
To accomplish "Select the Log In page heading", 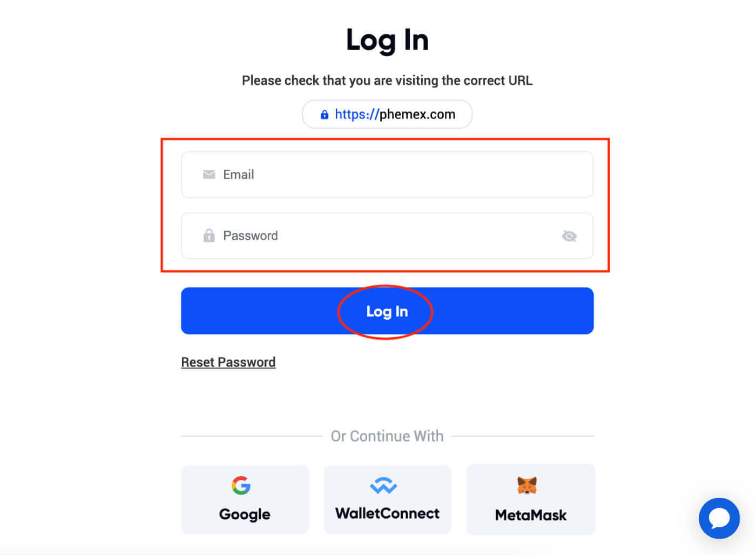I will tap(387, 38).
